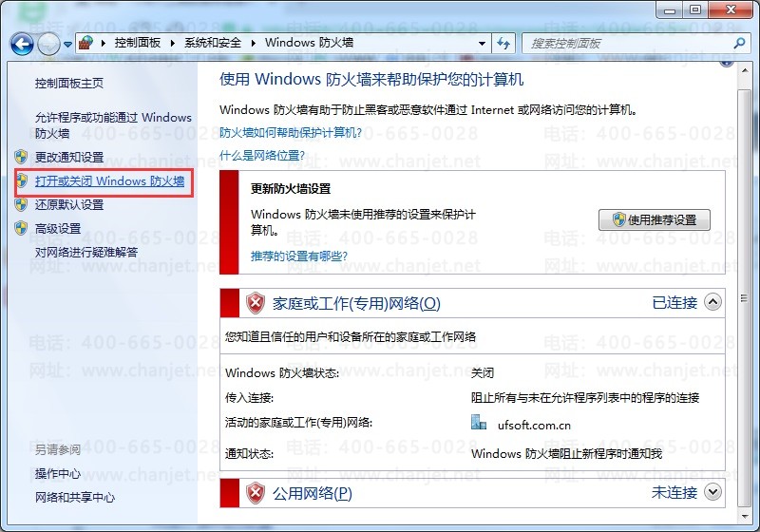Open 推荐的设置有哪些? link
The image size is (760, 532).
tap(298, 256)
